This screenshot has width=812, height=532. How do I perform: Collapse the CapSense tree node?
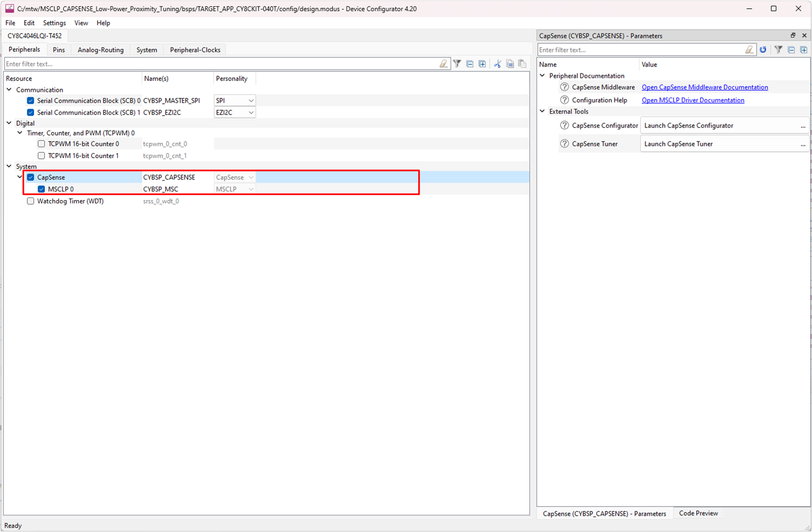click(20, 177)
